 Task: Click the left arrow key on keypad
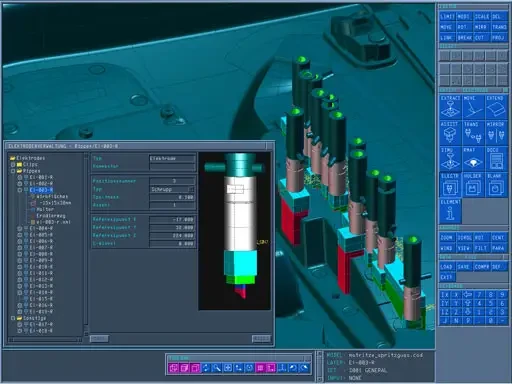pos(468,295)
